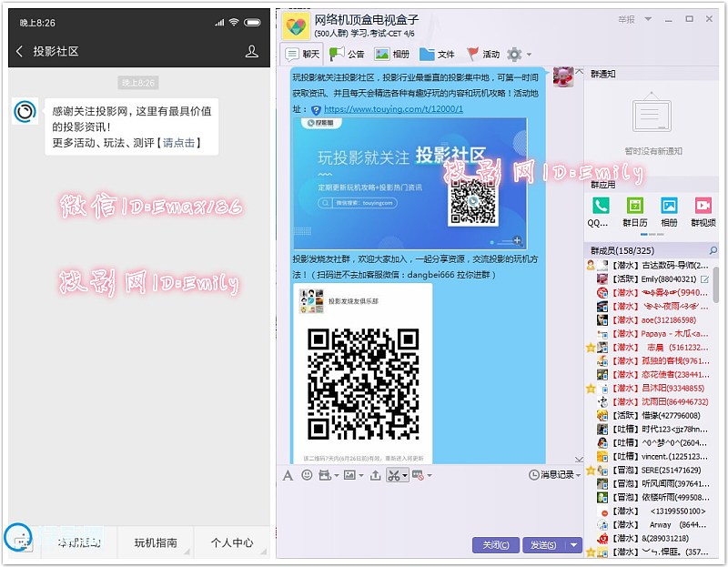Click the 群成员(158/325) header
Image resolution: width=728 pixels, height=567 pixels.
click(622, 251)
